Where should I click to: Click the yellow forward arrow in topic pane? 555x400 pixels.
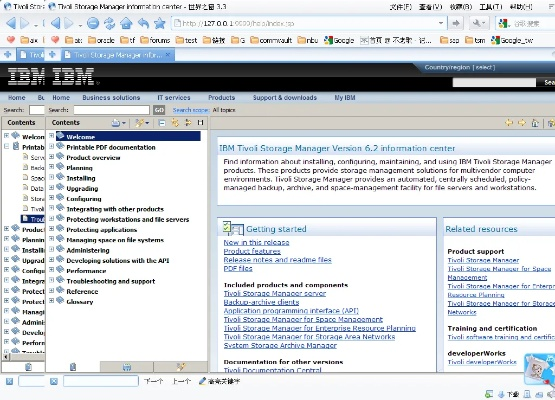(x=522, y=123)
